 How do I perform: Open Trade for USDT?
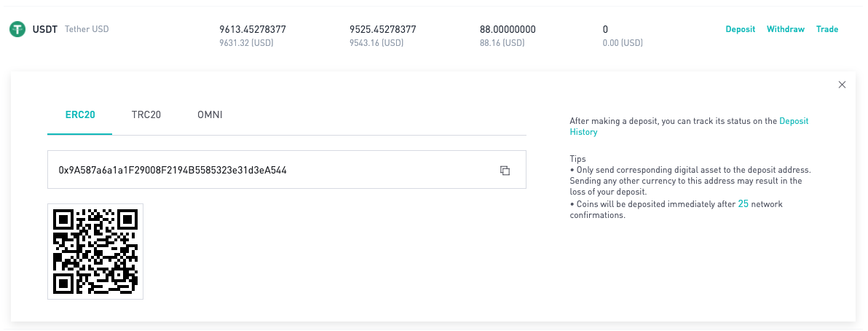coord(827,29)
